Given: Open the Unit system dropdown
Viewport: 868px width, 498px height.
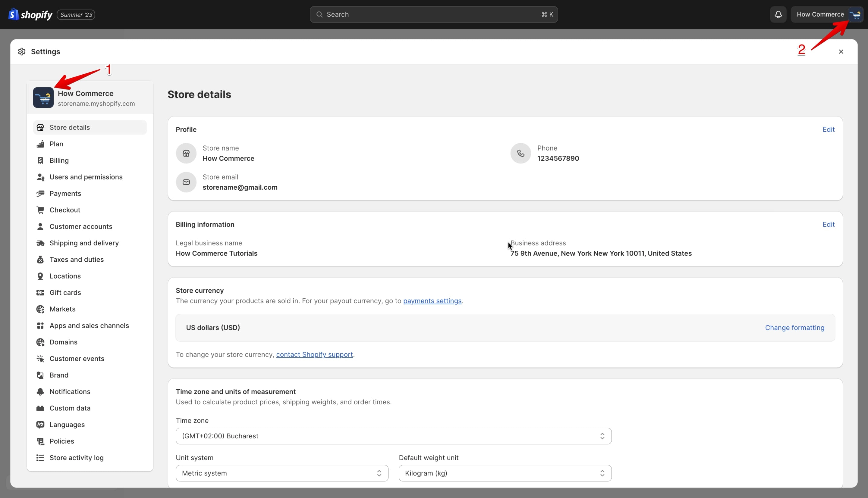Looking at the screenshot, I should [282, 473].
